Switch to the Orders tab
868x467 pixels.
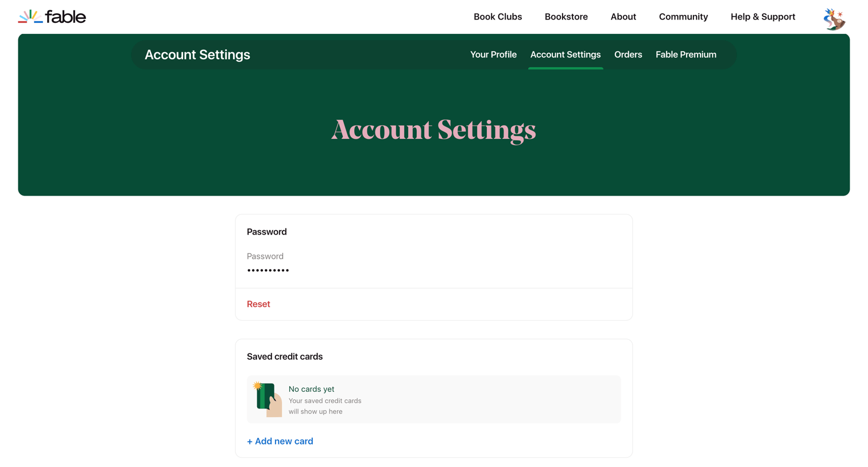click(x=628, y=55)
